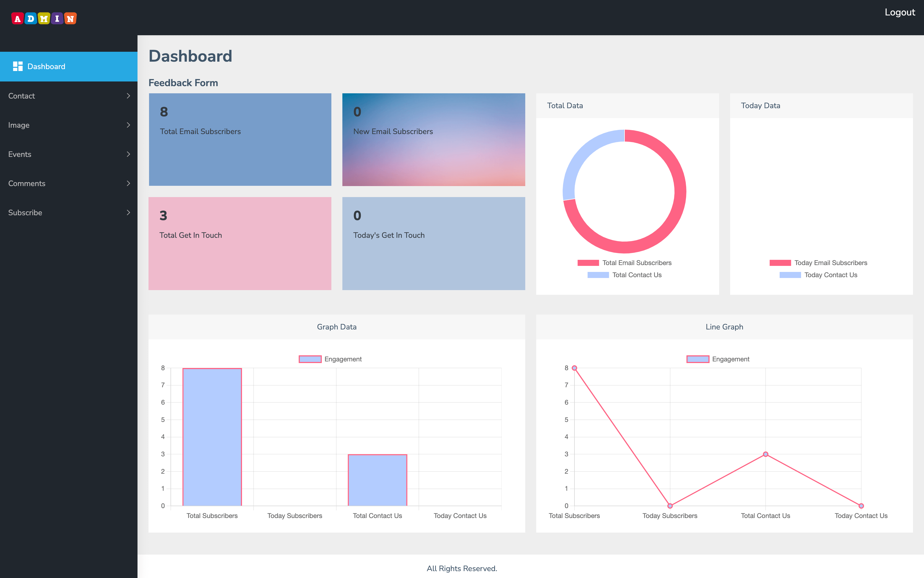Click the ADMIN logo in header
Screen dimensions: 924x578
[x=44, y=18]
